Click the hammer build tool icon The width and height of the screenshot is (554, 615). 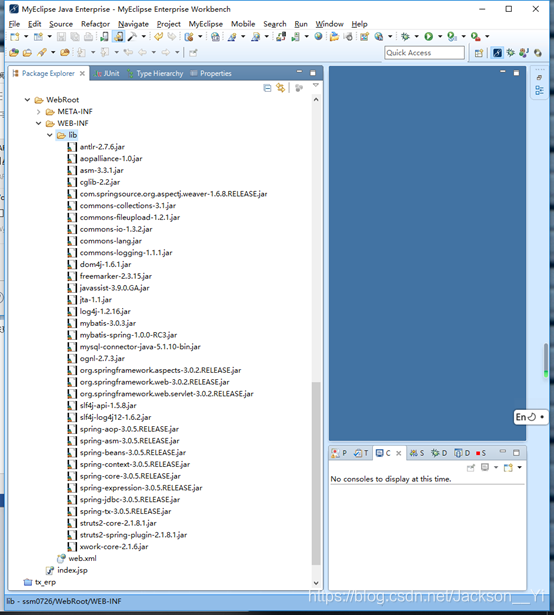pyautogui.click(x=132, y=36)
